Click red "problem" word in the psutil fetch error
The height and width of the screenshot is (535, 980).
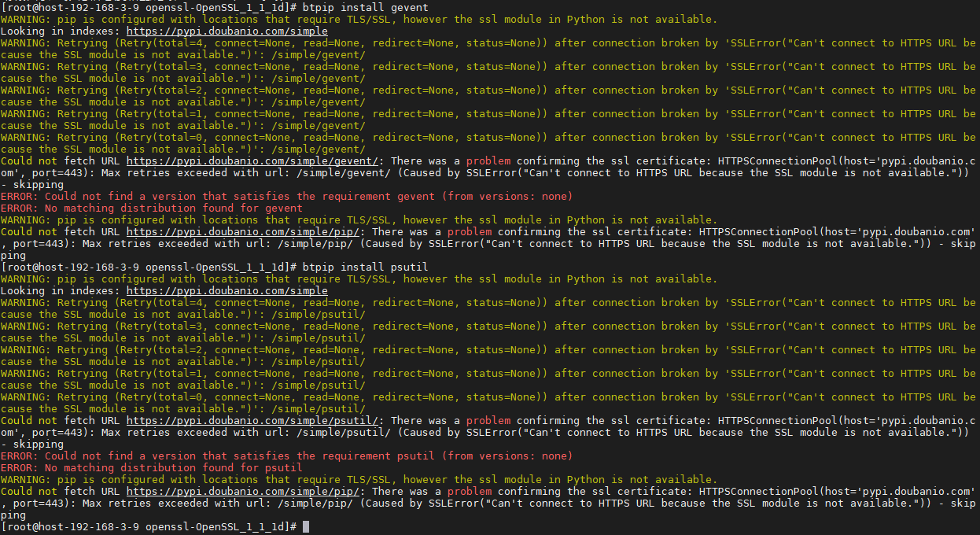[x=488, y=421]
